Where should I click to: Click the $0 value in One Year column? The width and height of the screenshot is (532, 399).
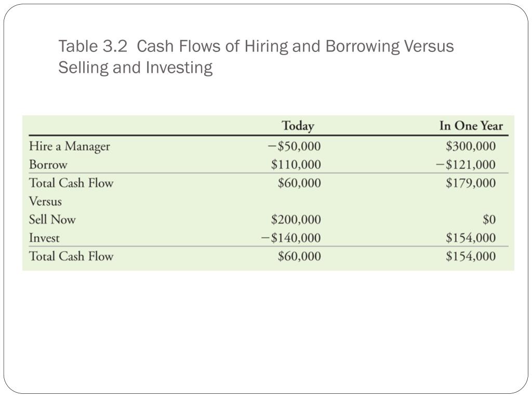(489, 220)
